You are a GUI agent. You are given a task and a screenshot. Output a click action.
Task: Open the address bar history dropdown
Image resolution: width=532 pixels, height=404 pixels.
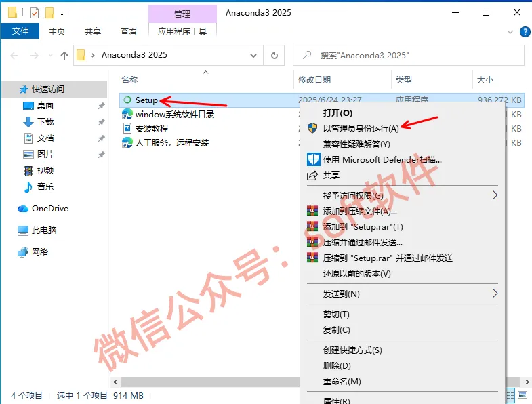pyautogui.click(x=253, y=56)
